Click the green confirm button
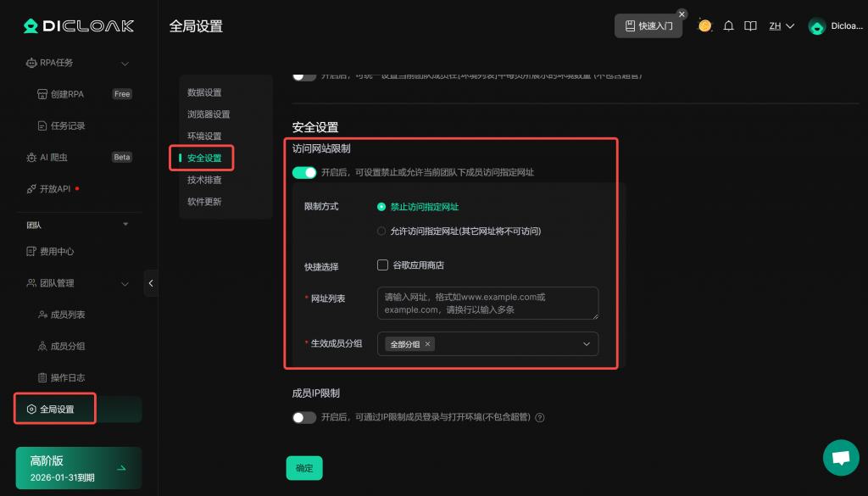Screen dimensions: 868x496 click(304, 468)
